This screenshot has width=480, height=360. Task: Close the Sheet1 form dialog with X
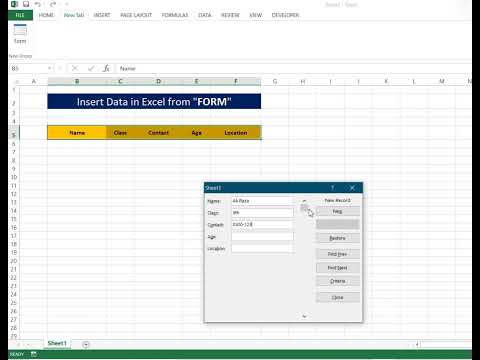pos(352,188)
